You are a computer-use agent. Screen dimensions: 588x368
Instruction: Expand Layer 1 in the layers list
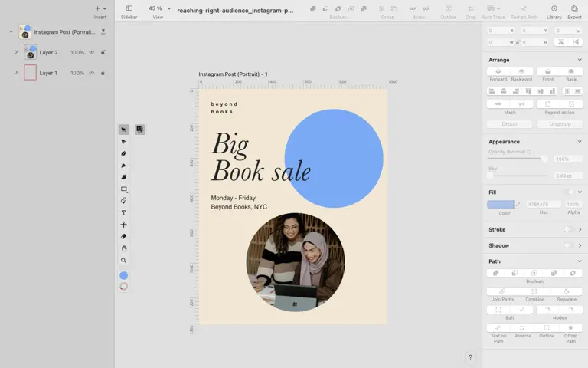16,72
